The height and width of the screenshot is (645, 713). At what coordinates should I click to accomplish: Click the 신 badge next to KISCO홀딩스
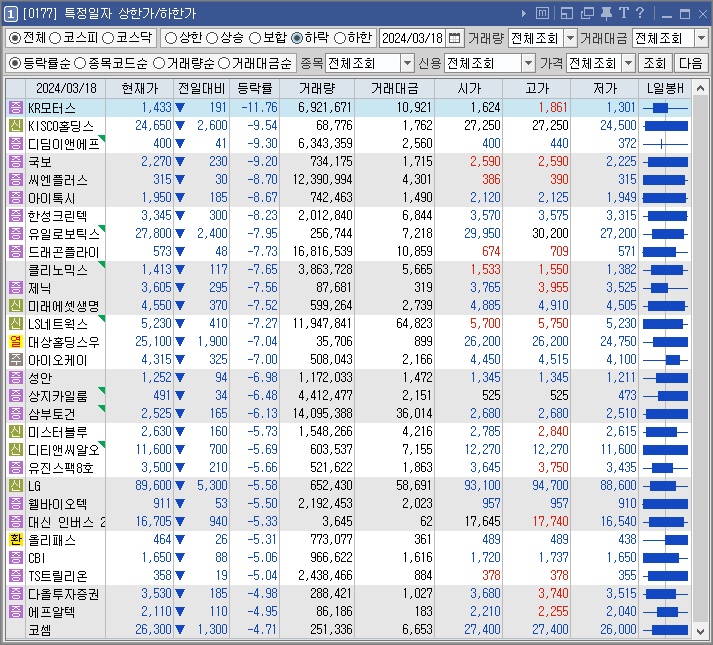[16, 126]
